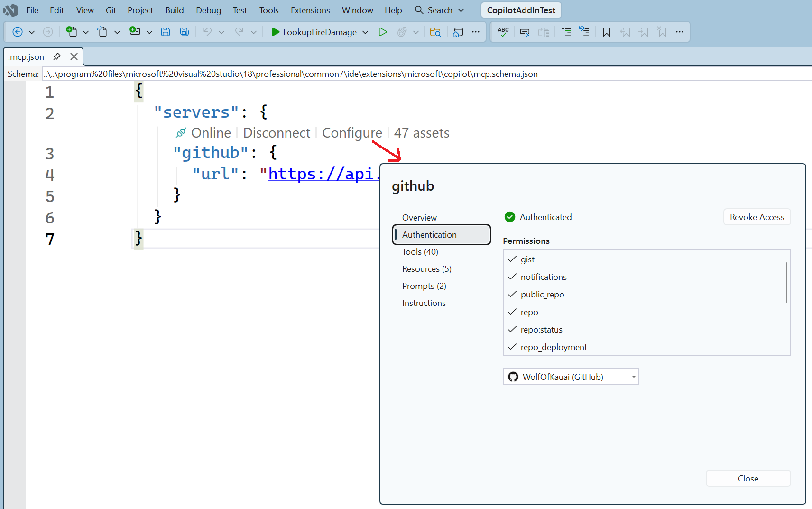Open the File menu

click(32, 10)
